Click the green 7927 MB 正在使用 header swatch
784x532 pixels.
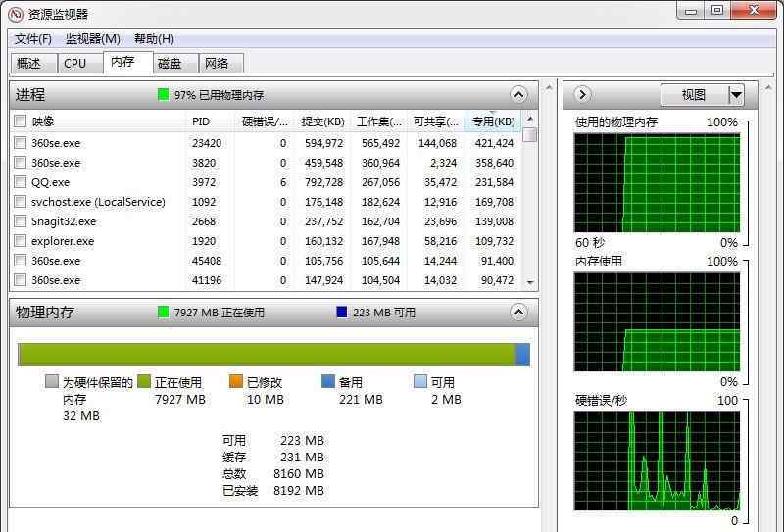coord(163,313)
